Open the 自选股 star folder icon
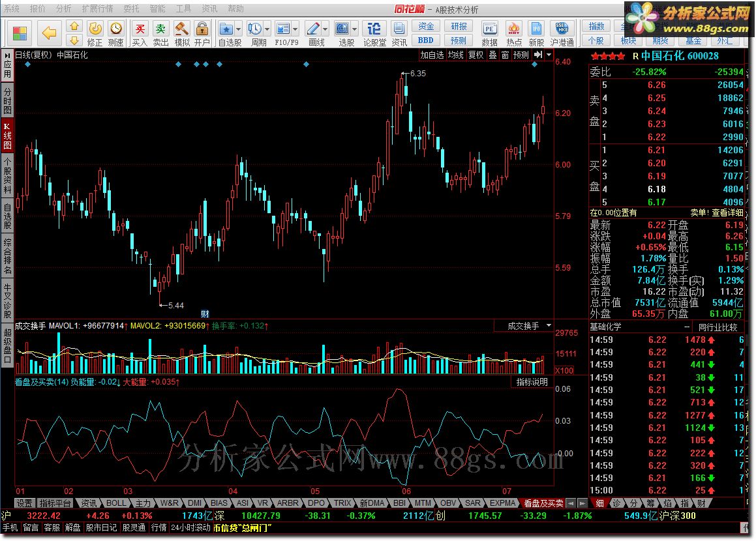 (x=226, y=29)
